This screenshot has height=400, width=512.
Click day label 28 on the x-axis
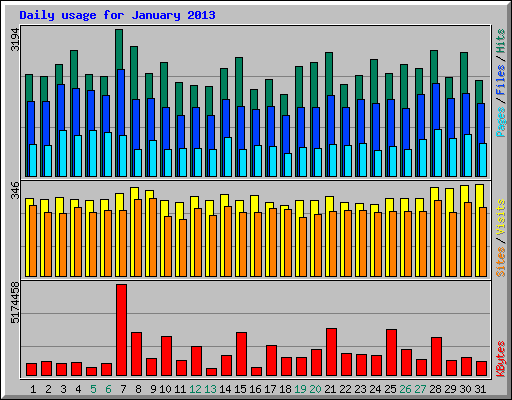point(435,389)
